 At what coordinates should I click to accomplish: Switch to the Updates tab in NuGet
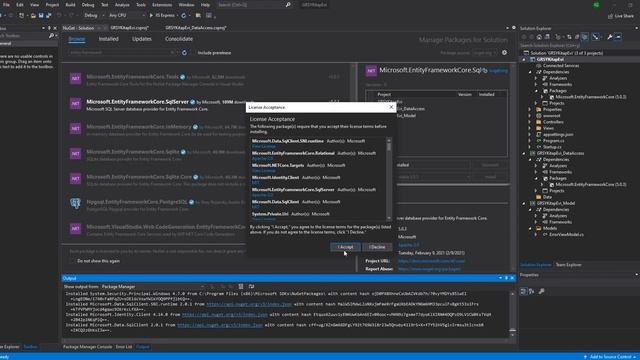point(142,39)
